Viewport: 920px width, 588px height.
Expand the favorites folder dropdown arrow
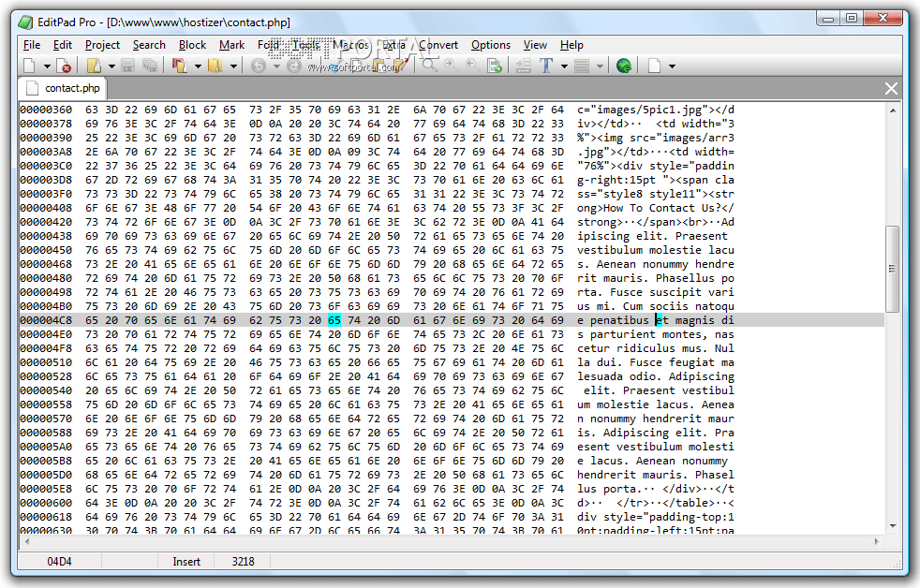[233, 66]
